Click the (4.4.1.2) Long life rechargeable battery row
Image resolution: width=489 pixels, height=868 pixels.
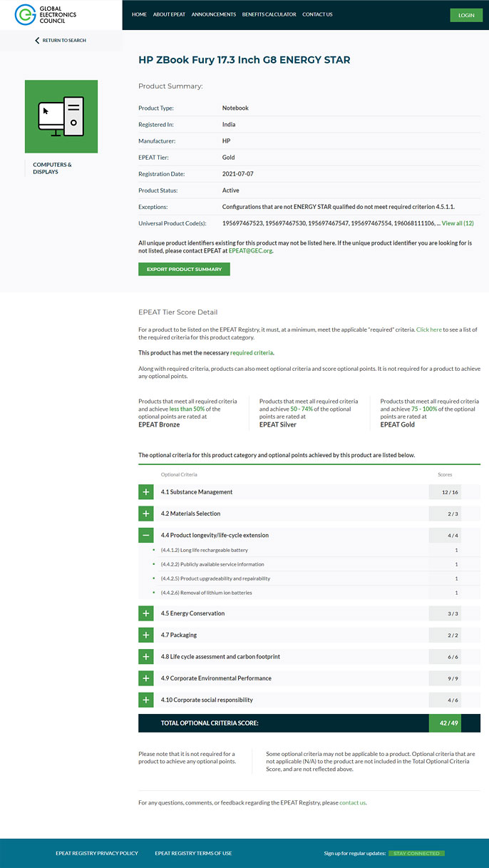coord(309,550)
